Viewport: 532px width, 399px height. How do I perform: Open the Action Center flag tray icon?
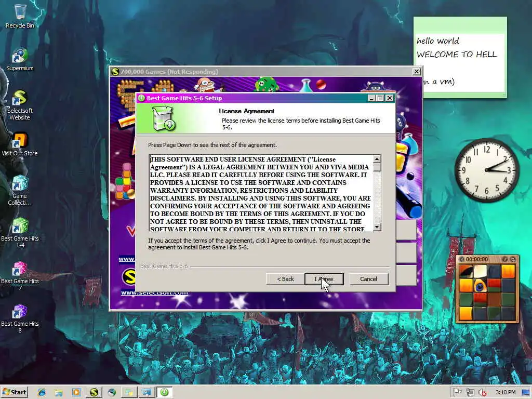click(x=457, y=393)
